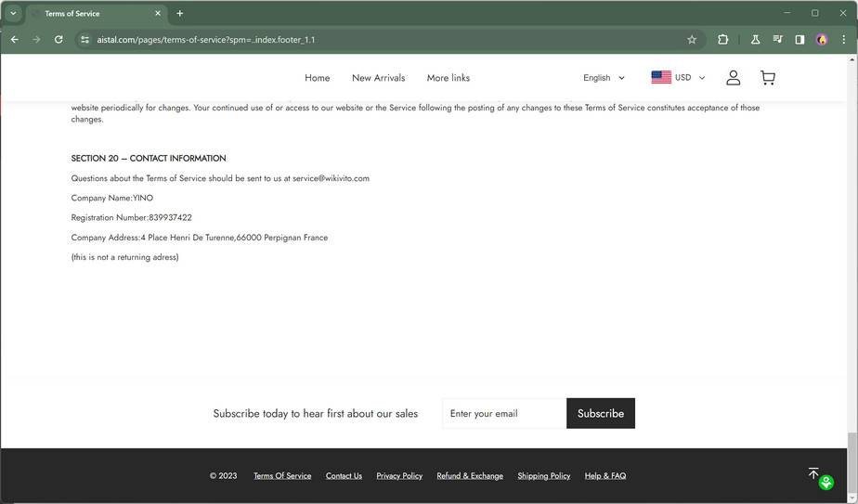Open the Chrome extensions puzzle icon
858x504 pixels.
pyautogui.click(x=722, y=39)
